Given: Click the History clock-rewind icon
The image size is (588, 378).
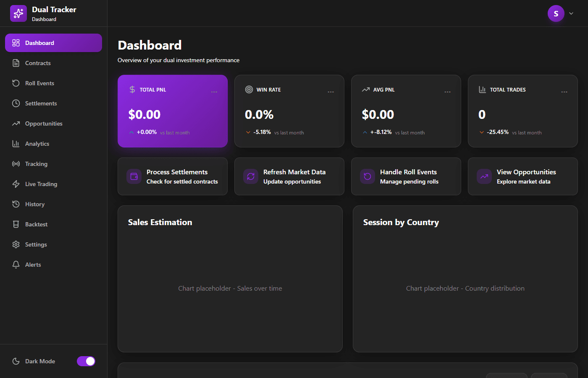Looking at the screenshot, I should point(16,204).
